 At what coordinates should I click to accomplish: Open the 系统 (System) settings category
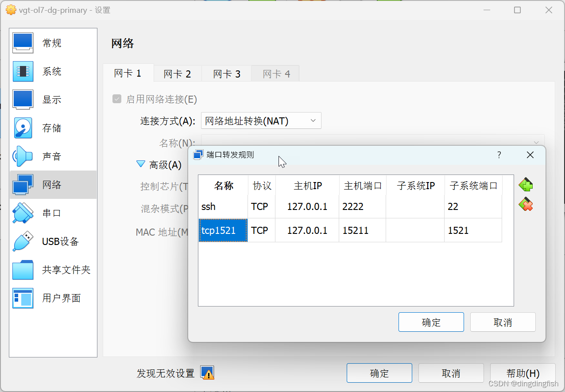point(53,71)
